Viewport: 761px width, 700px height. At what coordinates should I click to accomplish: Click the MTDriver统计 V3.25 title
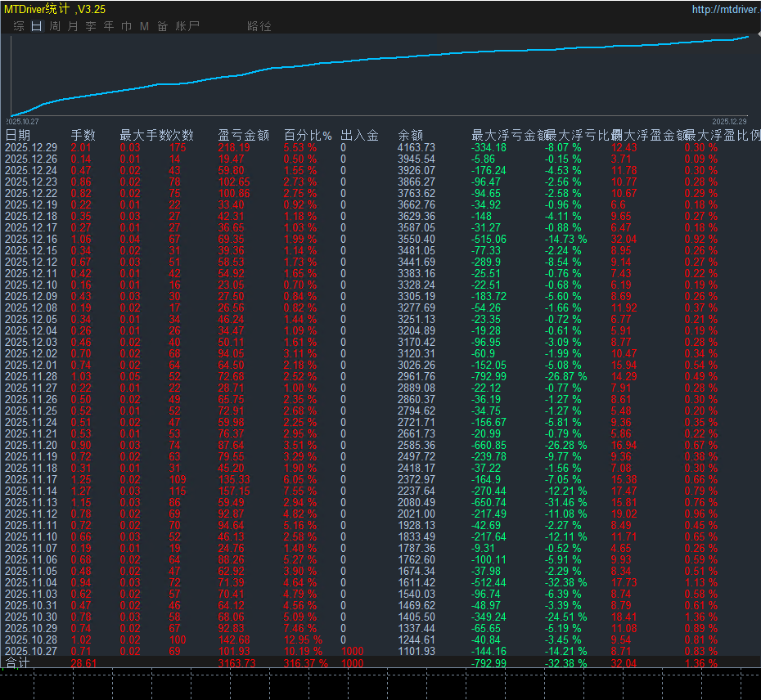pyautogui.click(x=53, y=8)
